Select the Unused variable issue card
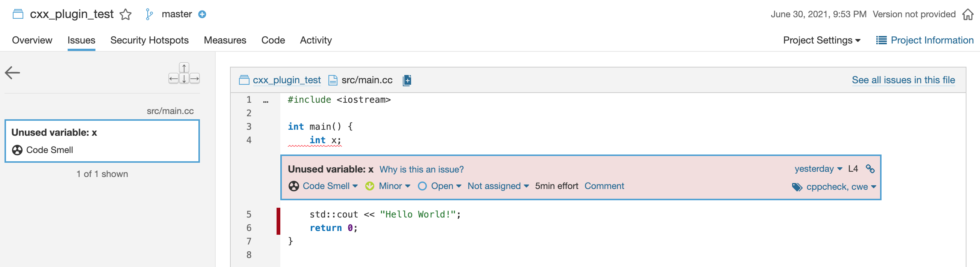980x267 pixels. tap(101, 141)
